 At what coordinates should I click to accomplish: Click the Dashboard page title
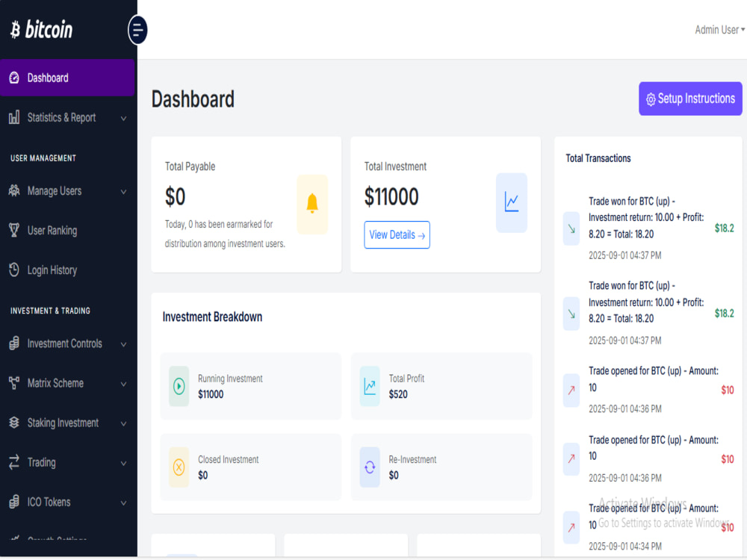(193, 99)
